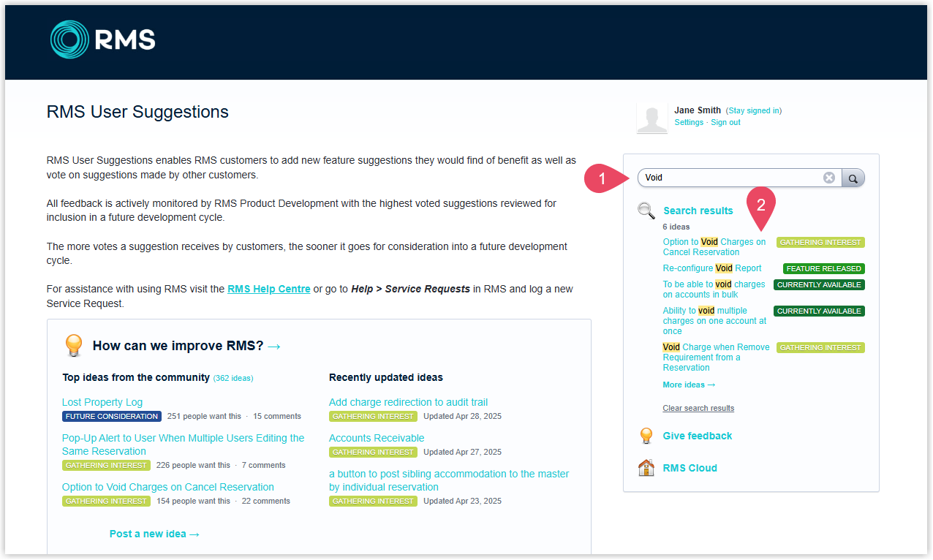Click How can we improve RMS heading
Viewport: 933px width, 560px height.
[186, 346]
